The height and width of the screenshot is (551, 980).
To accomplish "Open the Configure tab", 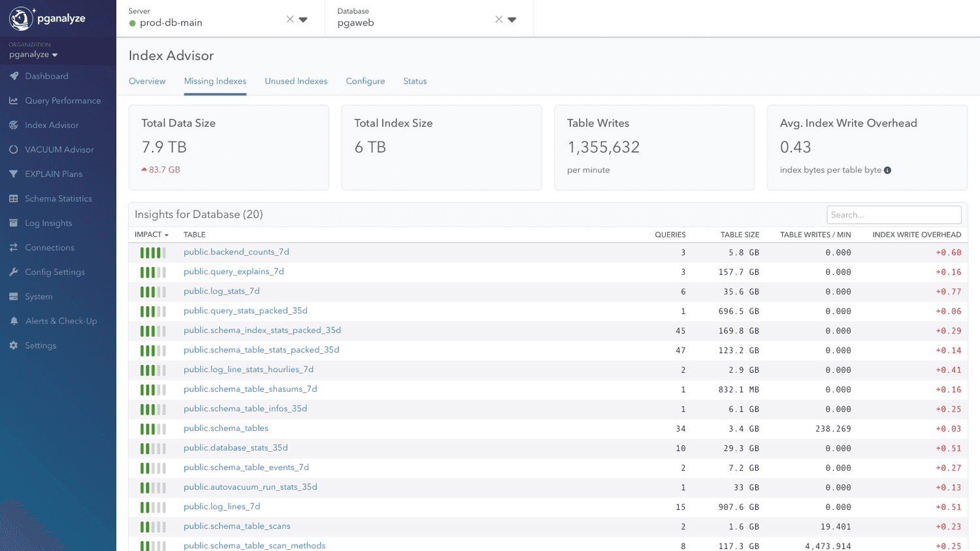I will pyautogui.click(x=365, y=81).
